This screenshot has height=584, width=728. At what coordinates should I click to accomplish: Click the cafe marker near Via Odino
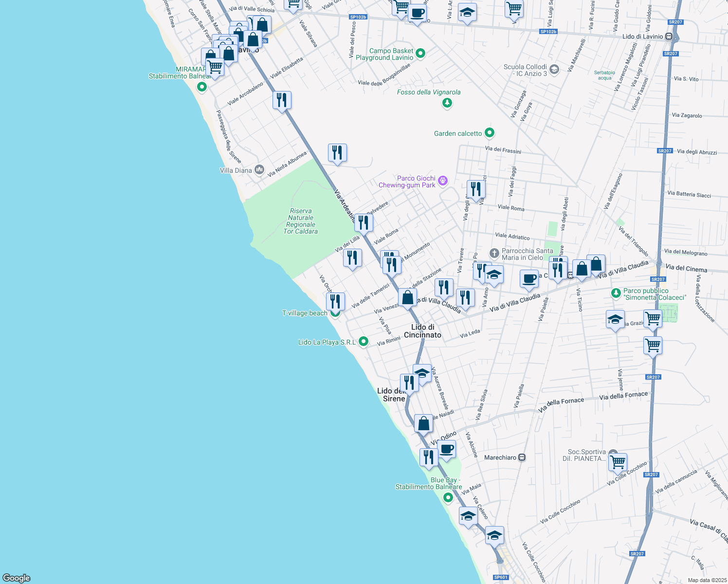tap(446, 450)
